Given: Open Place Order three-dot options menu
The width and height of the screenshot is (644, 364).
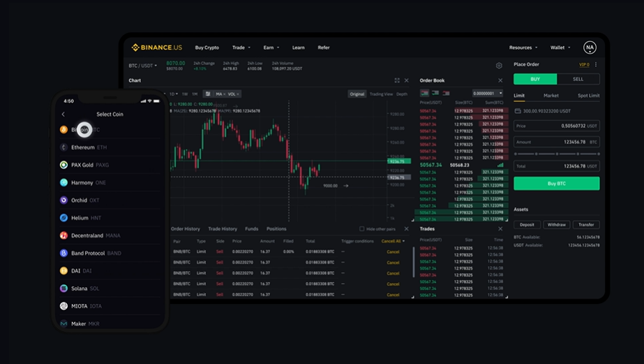Looking at the screenshot, I should point(596,64).
